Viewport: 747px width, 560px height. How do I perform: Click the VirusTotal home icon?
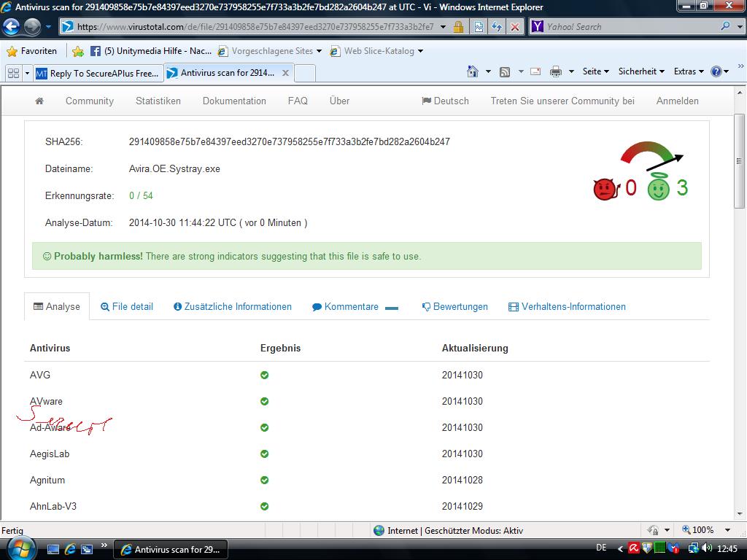click(39, 101)
